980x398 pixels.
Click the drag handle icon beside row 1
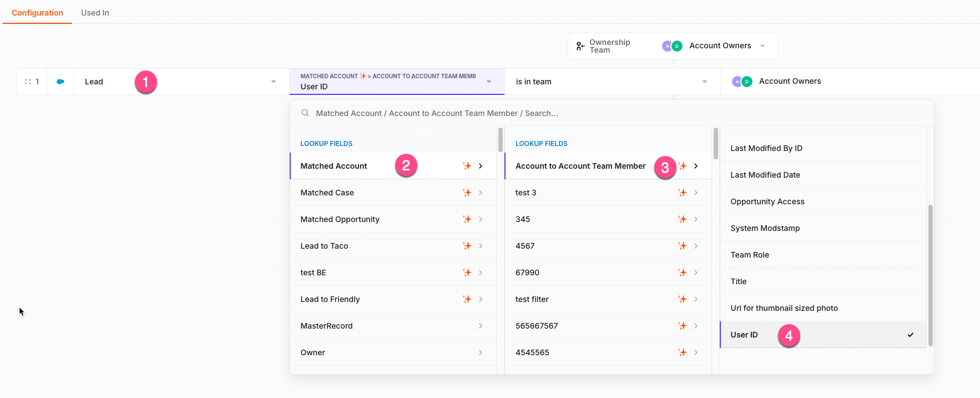(x=28, y=82)
